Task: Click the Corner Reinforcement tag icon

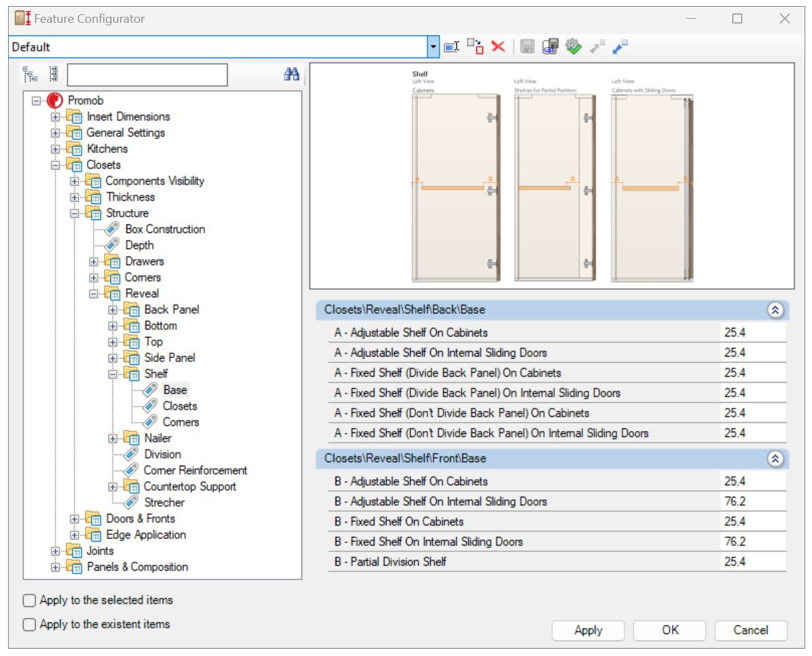Action: pos(132,470)
